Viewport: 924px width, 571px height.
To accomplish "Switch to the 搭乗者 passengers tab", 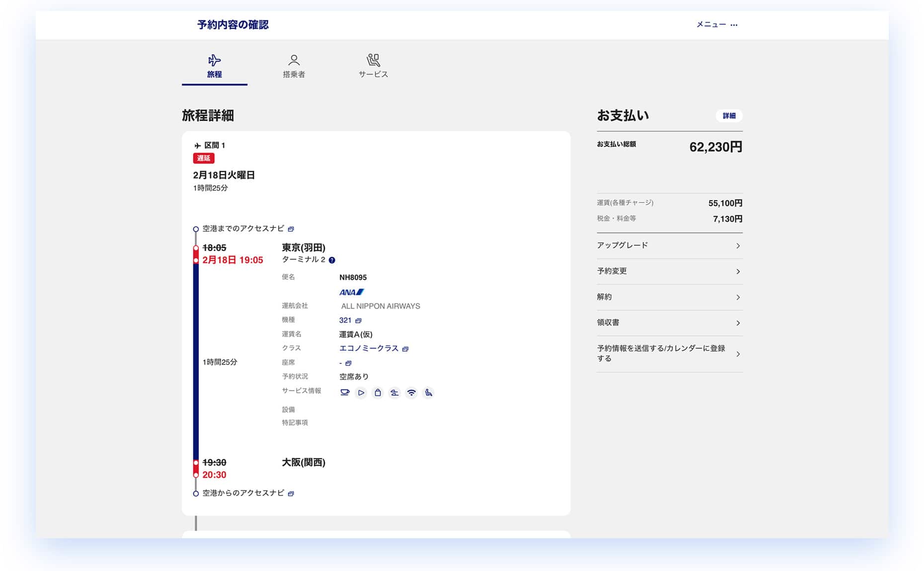I will 294,67.
